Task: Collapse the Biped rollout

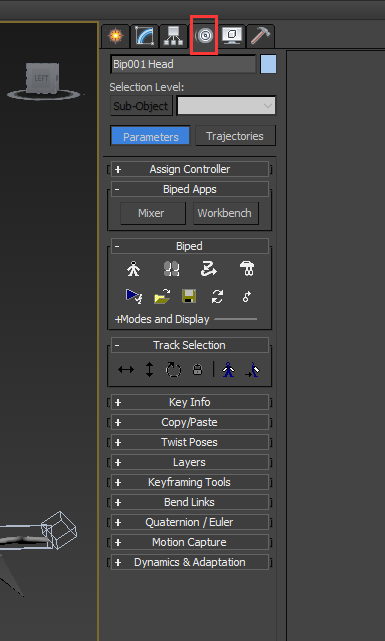Action: (x=190, y=246)
